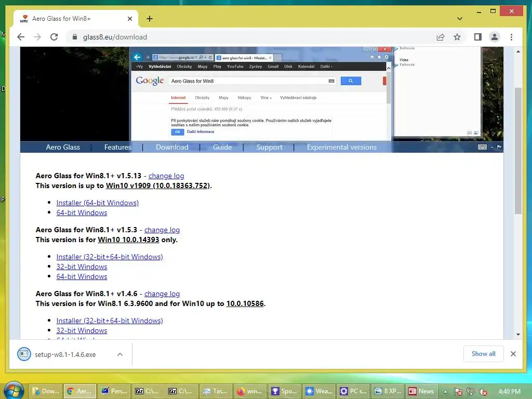
Task: Expand the tab search dropdown
Action: point(460,19)
